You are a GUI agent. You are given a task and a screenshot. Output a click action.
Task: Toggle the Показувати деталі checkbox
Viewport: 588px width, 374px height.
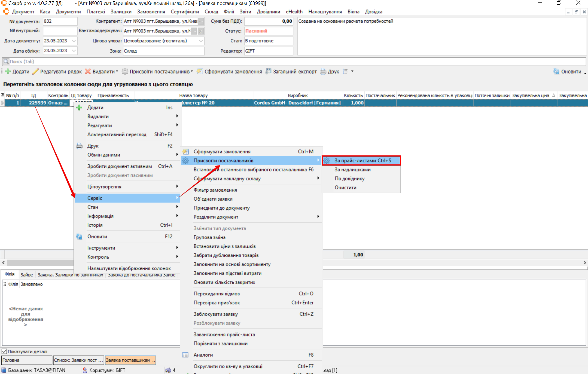4,351
